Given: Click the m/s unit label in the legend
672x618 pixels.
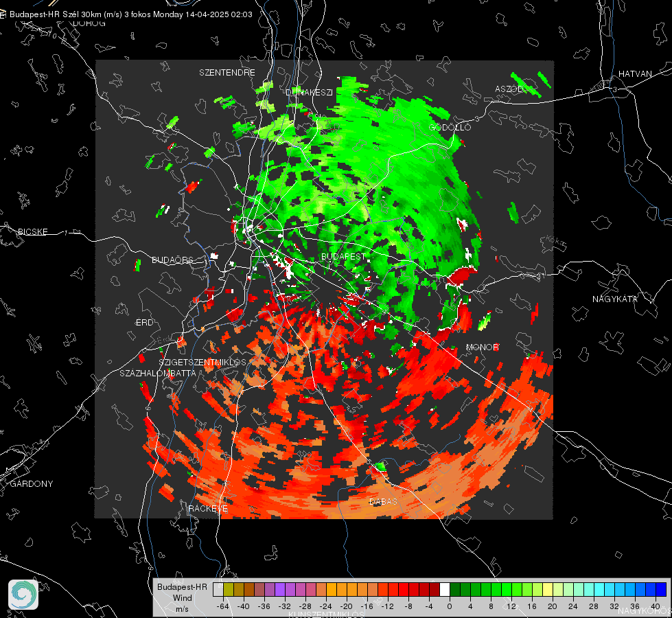Looking at the screenshot, I should (182, 608).
